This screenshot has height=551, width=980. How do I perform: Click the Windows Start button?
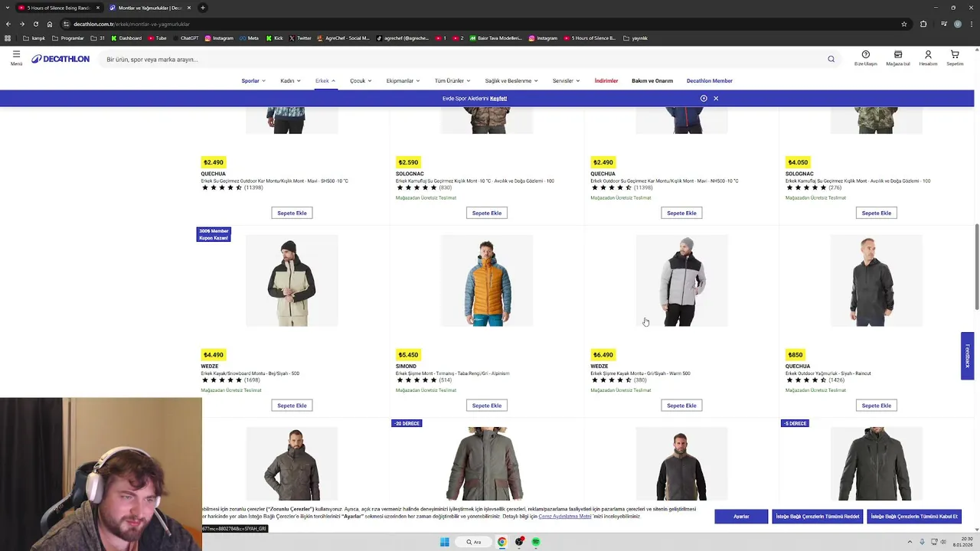pos(444,542)
